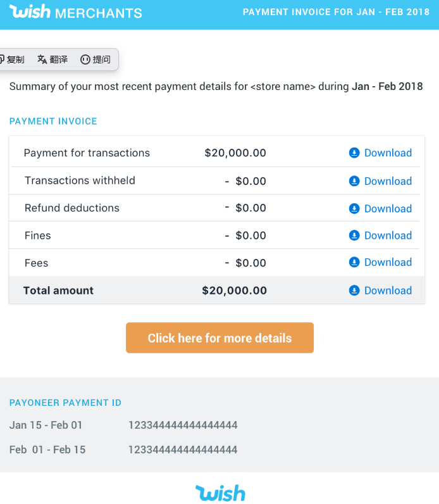The image size is (439, 504).
Task: Click download icon in Fees row
Action: click(x=354, y=262)
